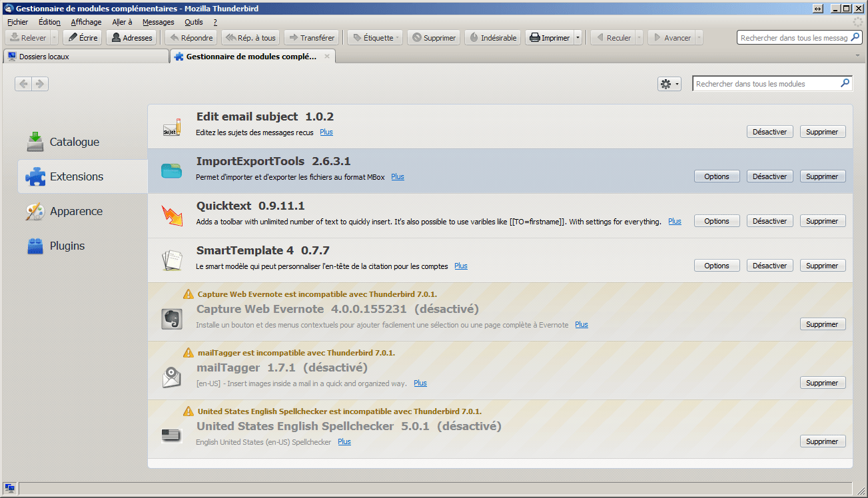The height and width of the screenshot is (498, 868).
Task: Click the Transférer forward button
Action: 311,38
